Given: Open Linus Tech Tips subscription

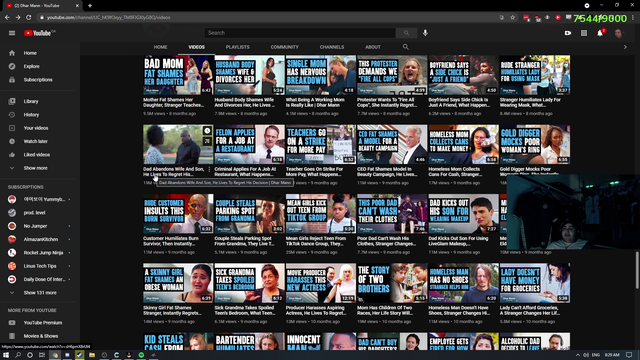Looking at the screenshot, I should coord(40,266).
